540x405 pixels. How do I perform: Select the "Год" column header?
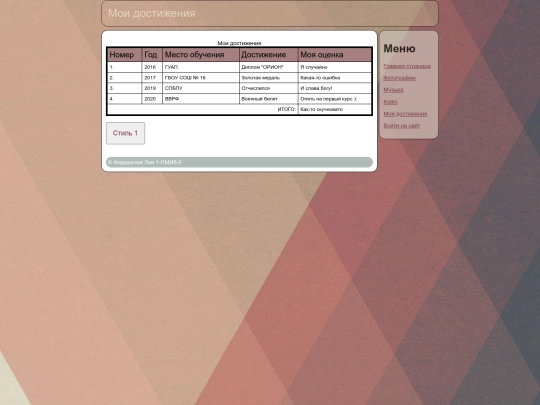tap(152, 55)
